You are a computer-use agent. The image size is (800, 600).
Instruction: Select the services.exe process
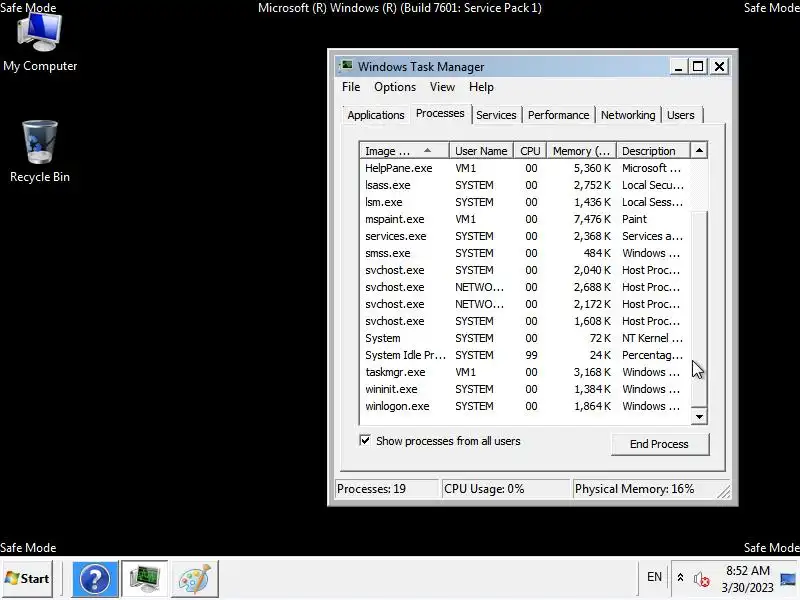point(524,236)
